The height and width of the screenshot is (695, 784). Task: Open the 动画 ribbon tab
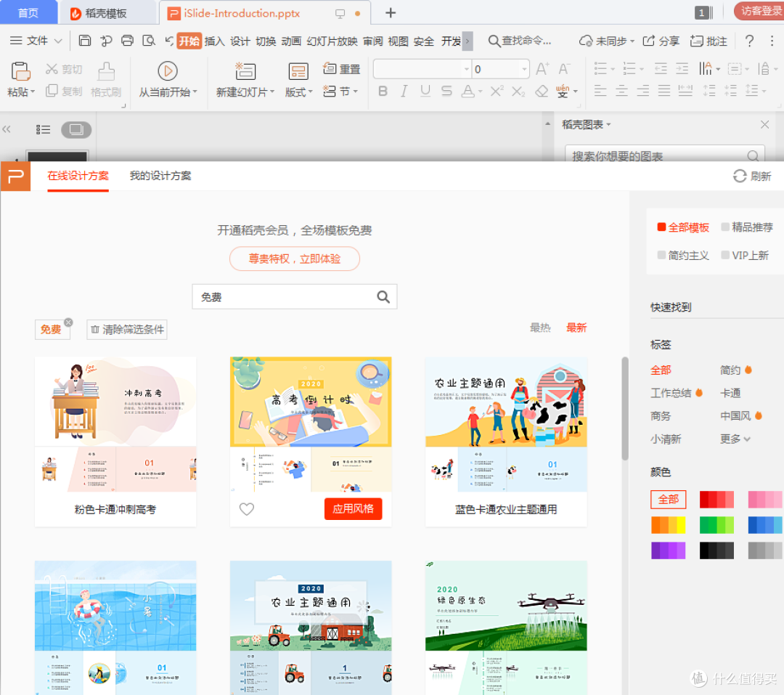tap(291, 41)
